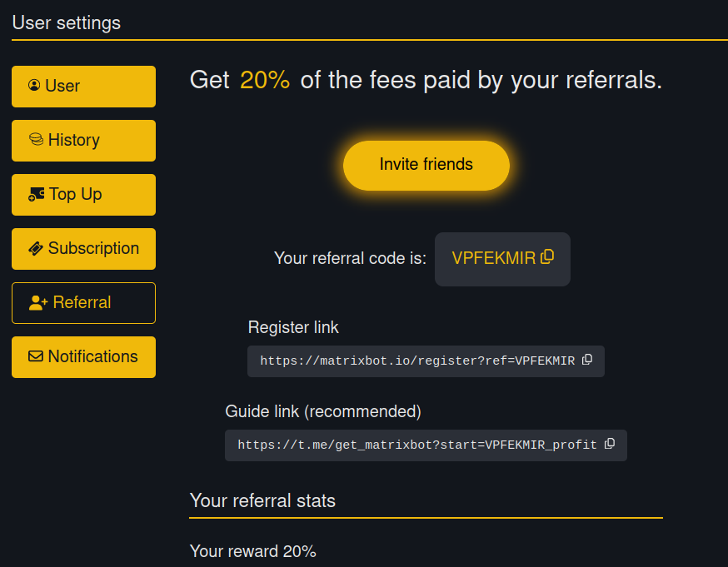Copy the register link URL
The height and width of the screenshot is (567, 728).
(587, 360)
